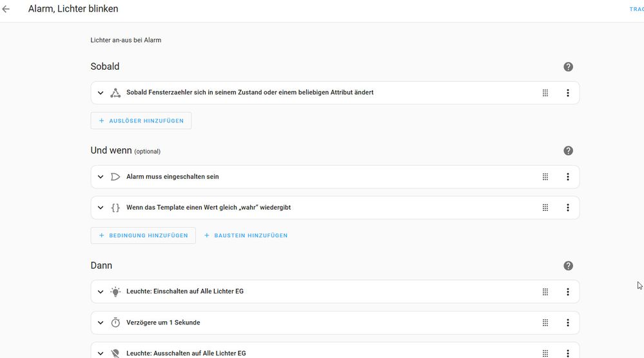
Task: Click Auslöser hinzufügen button
Action: coord(141,121)
